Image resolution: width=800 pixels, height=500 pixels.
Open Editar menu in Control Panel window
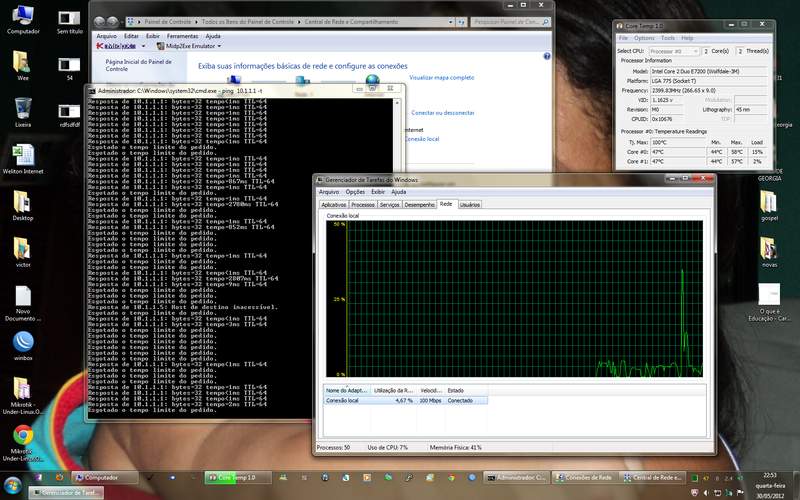[131, 36]
